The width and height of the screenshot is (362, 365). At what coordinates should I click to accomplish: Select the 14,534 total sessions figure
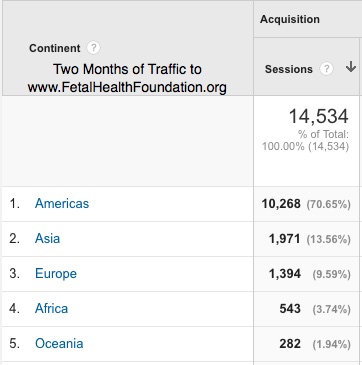tap(318, 117)
